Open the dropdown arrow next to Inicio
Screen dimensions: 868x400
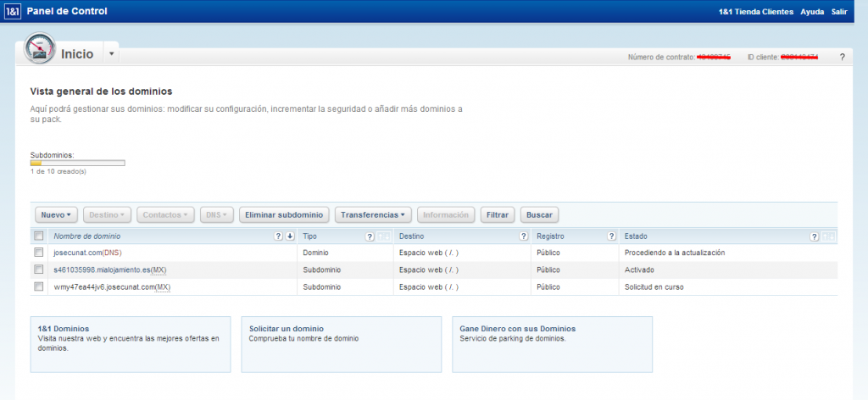coord(112,54)
